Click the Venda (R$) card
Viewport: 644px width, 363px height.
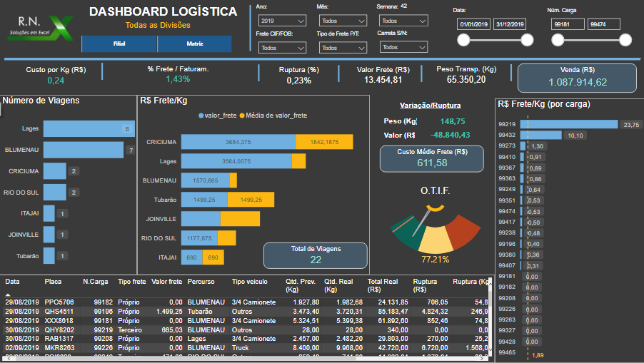(x=578, y=77)
